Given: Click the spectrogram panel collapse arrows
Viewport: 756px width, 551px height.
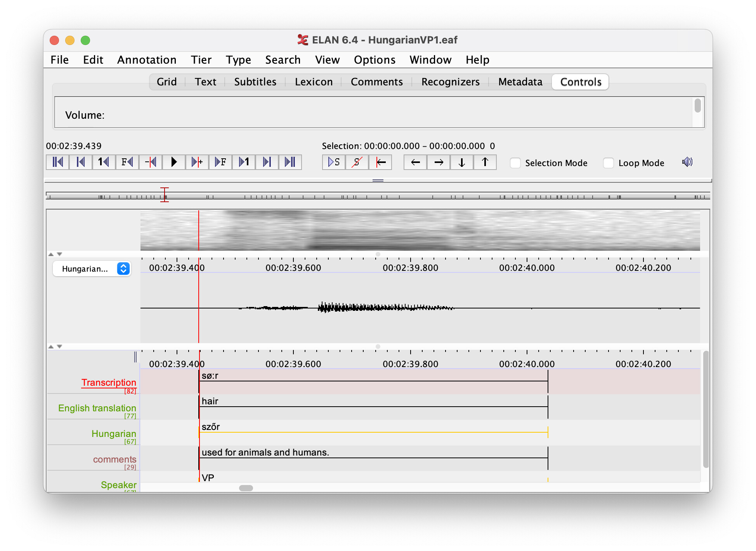Looking at the screenshot, I should click(x=55, y=254).
